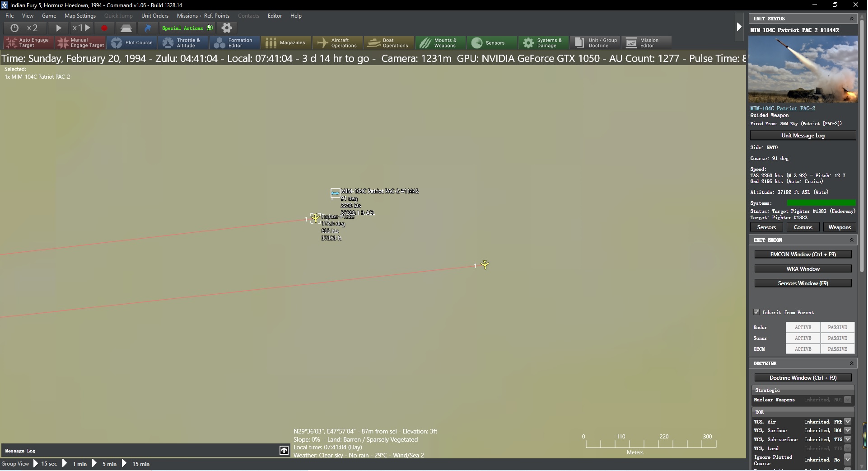Open the EMCON Window
Viewport: 868px width, 471px height.
click(803, 254)
